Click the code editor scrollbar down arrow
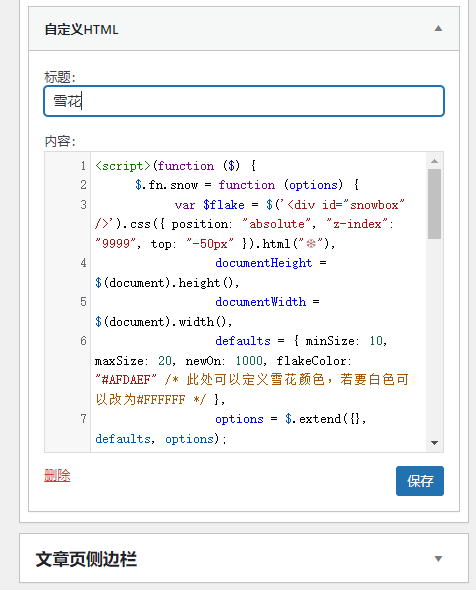This screenshot has height=590, width=476. pyautogui.click(x=435, y=442)
